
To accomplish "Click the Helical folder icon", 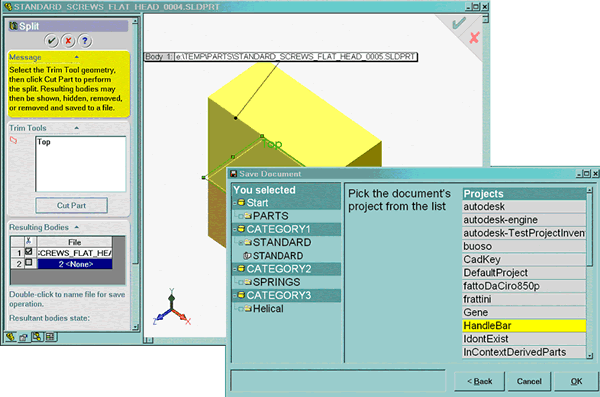I will [x=248, y=309].
